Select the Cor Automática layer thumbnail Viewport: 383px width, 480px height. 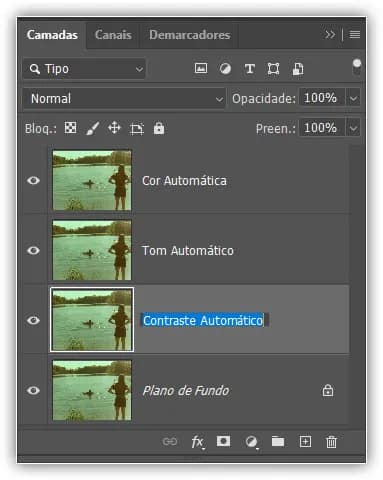(92, 180)
